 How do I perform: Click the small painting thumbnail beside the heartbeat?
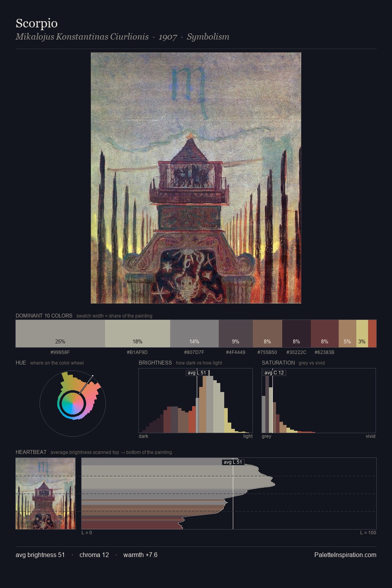point(45,494)
